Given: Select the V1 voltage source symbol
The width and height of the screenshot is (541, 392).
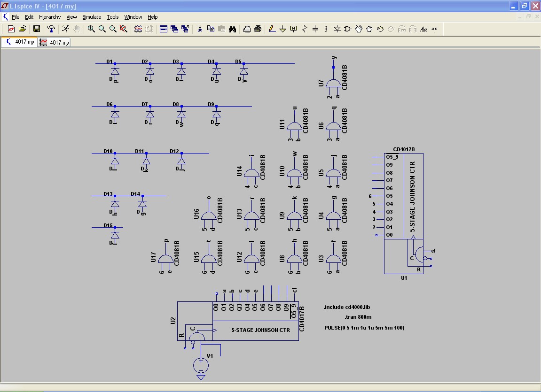Looking at the screenshot, I should (x=201, y=365).
